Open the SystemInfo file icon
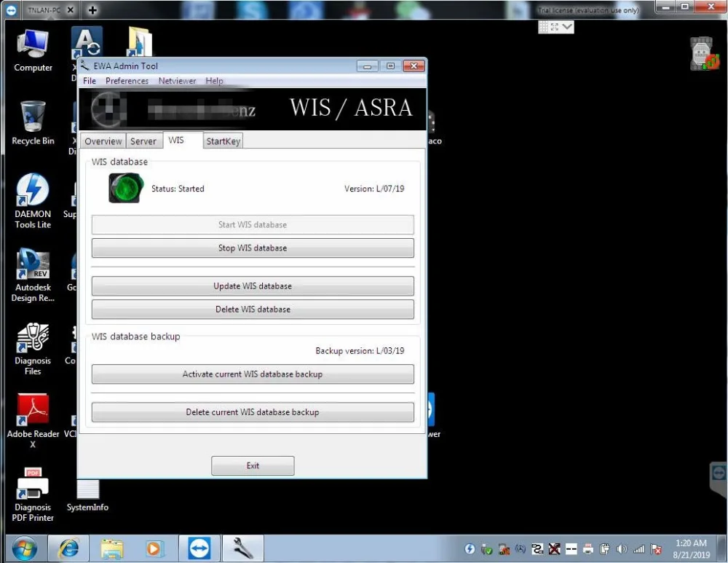Image resolution: width=728 pixels, height=563 pixels. point(87,496)
